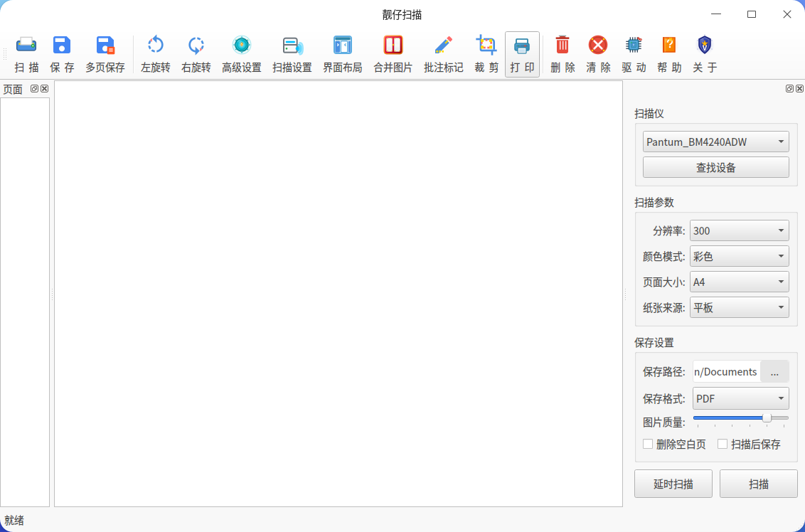
Task: Float the right settings panel
Action: pos(789,88)
